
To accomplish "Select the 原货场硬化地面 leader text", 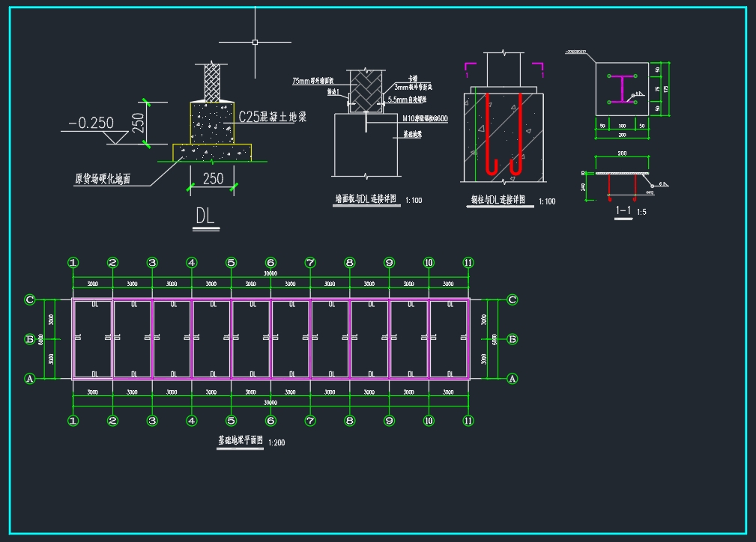I will point(102,179).
